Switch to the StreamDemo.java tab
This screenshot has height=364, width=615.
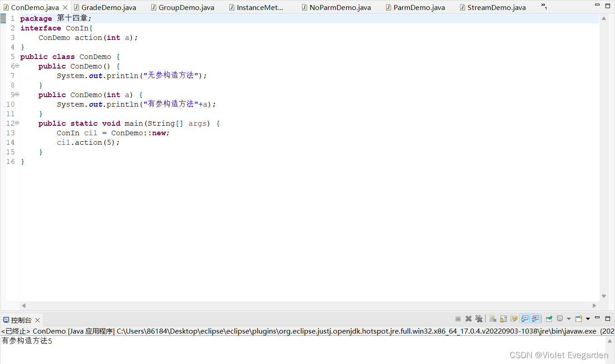(x=493, y=7)
